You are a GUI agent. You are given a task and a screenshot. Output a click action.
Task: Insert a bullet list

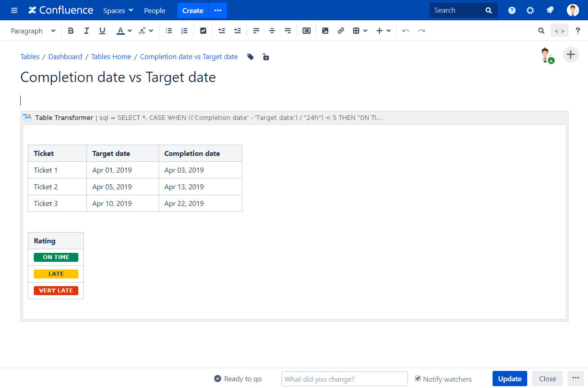(169, 31)
